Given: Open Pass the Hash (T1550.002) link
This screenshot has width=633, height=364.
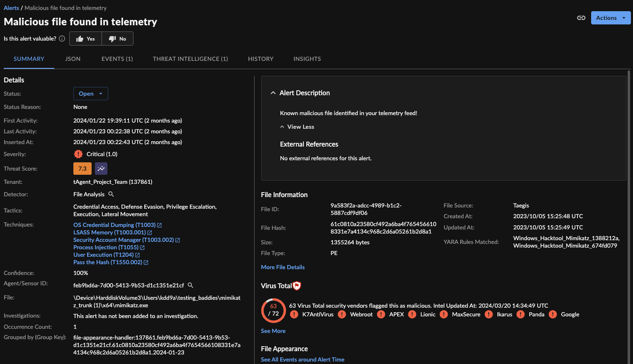Looking at the screenshot, I should coord(108,262).
